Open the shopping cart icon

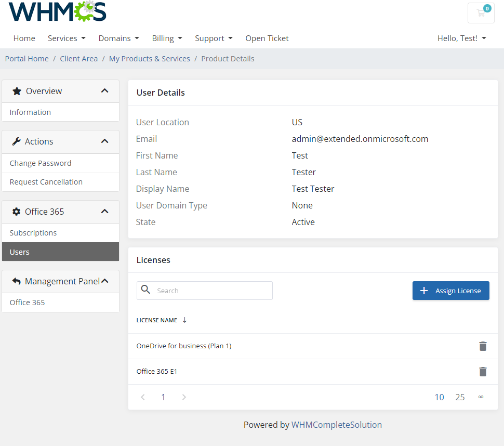pos(481,13)
